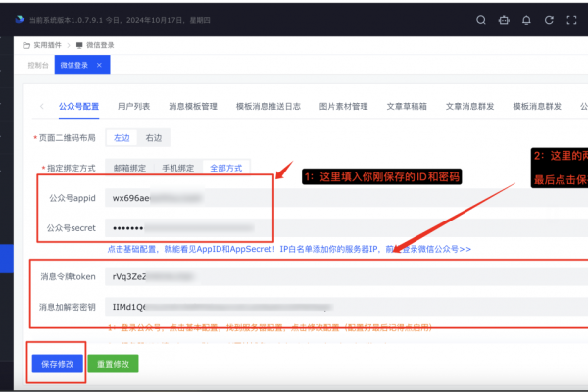
Task: Click 重置修改 button
Action: pos(114,364)
